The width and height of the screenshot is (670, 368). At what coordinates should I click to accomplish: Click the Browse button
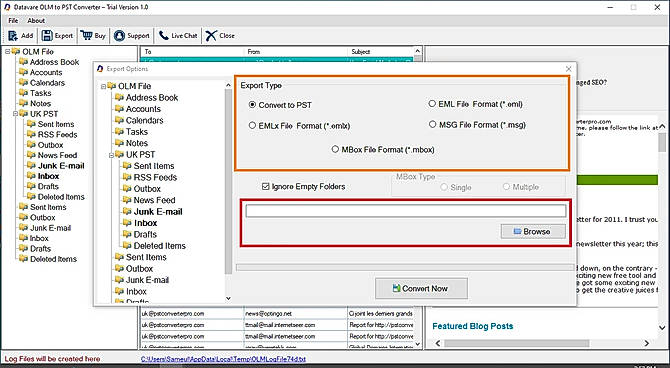533,231
